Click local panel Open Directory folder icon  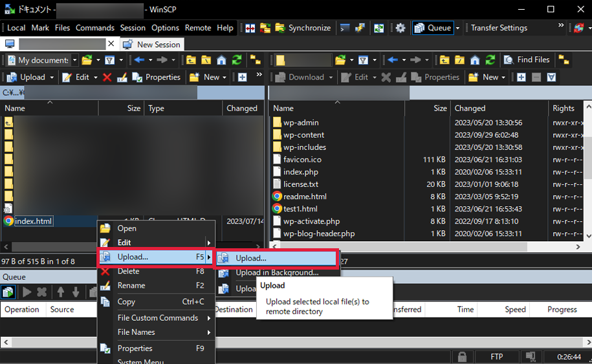pos(87,60)
